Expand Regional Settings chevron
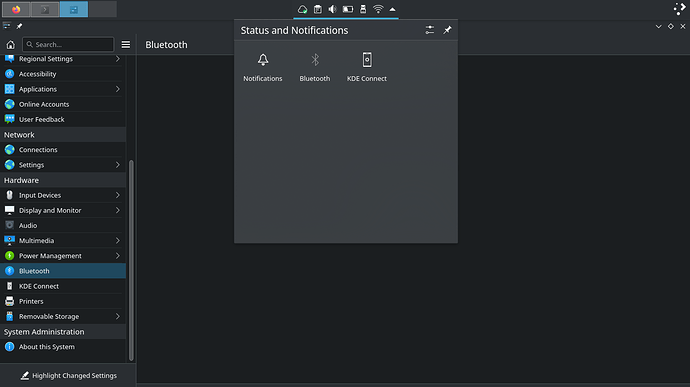 coord(117,59)
